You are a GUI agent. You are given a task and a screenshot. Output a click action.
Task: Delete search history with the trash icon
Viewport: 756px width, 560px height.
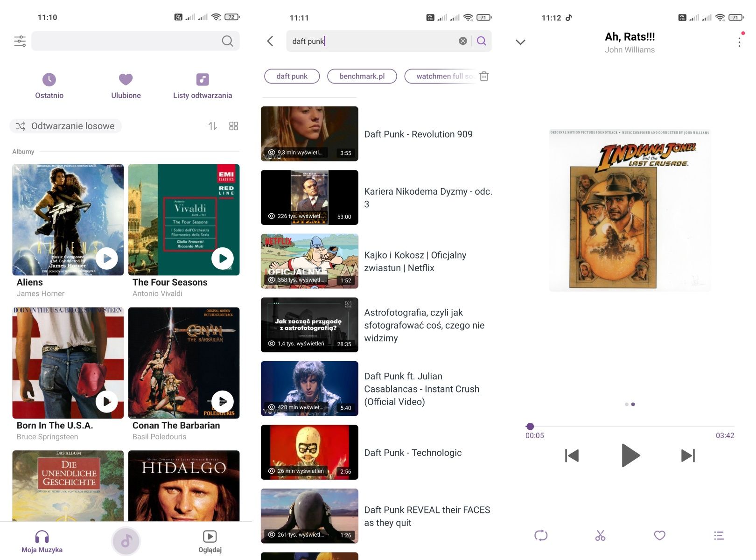[x=484, y=76]
